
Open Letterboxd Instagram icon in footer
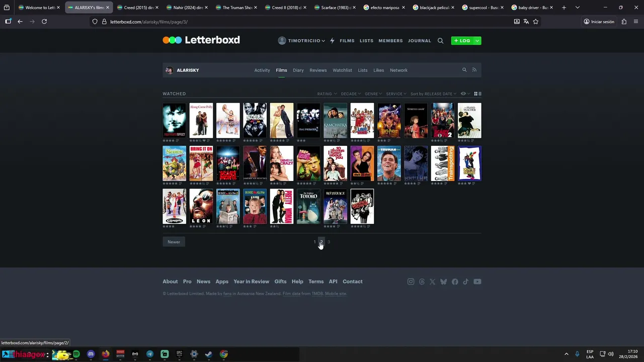(x=411, y=282)
